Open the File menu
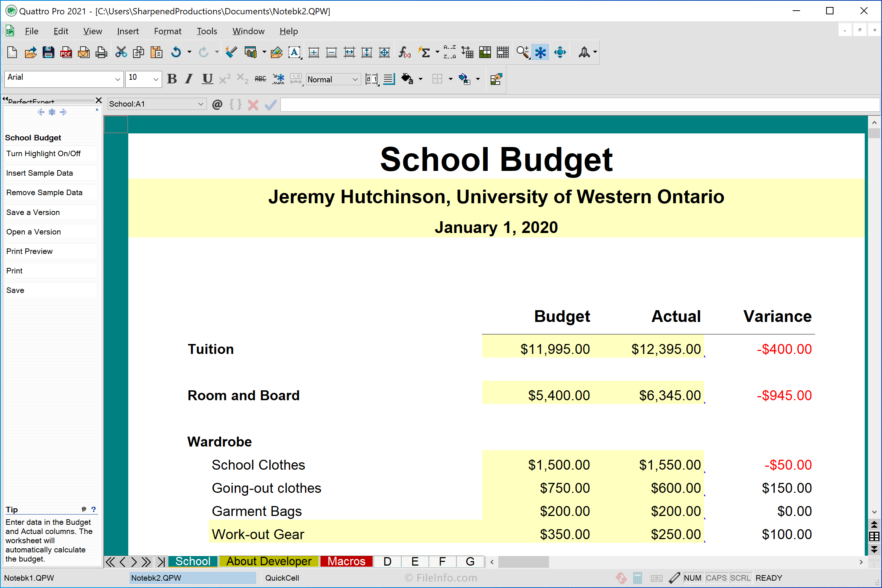This screenshot has height=588, width=882. [x=32, y=31]
